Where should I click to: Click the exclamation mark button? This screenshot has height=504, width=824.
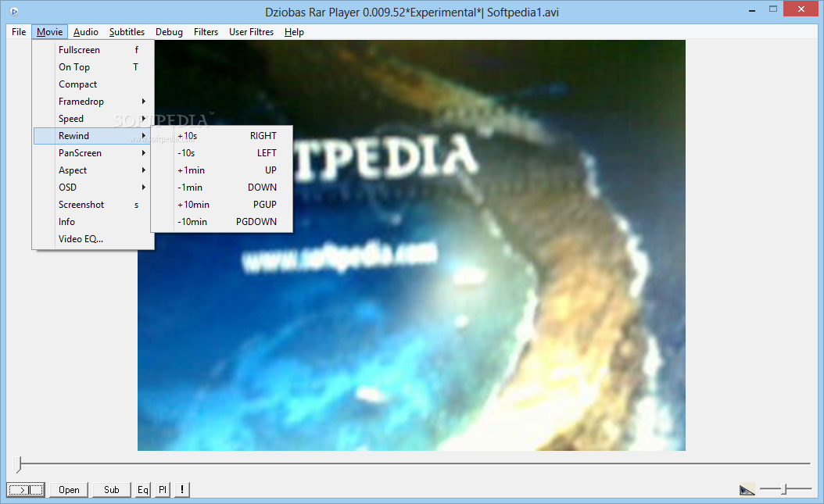tap(182, 490)
